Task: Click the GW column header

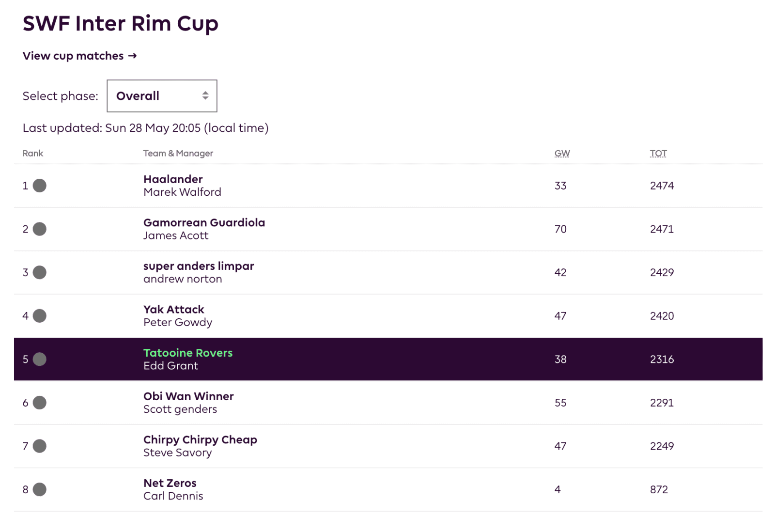Action: (562, 154)
